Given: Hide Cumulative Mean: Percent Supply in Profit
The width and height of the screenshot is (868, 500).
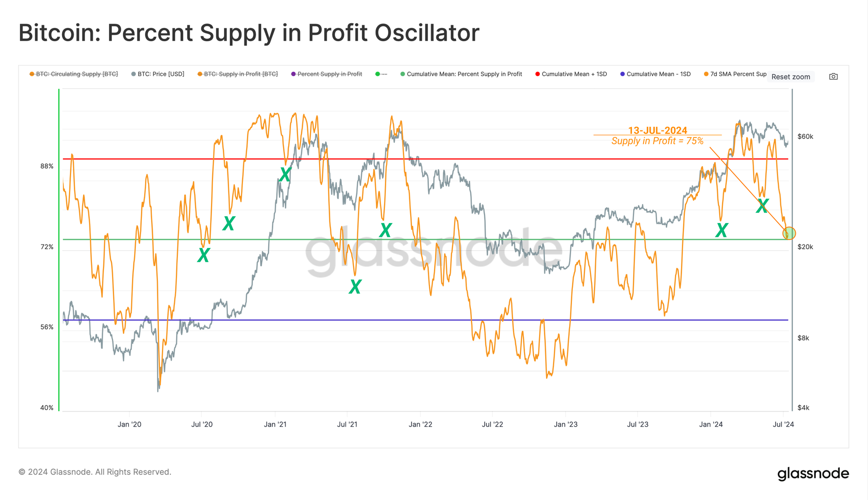Looking at the screenshot, I should click(461, 74).
